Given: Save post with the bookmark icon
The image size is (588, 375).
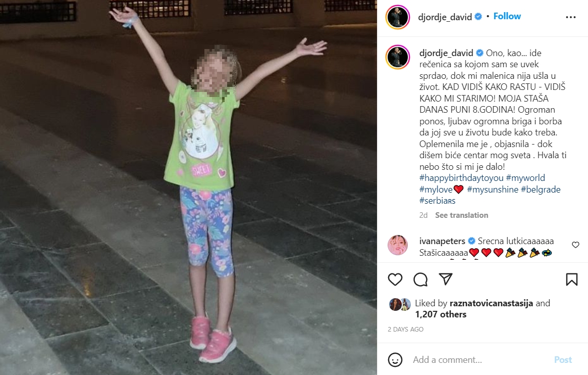Looking at the screenshot, I should click(571, 279).
